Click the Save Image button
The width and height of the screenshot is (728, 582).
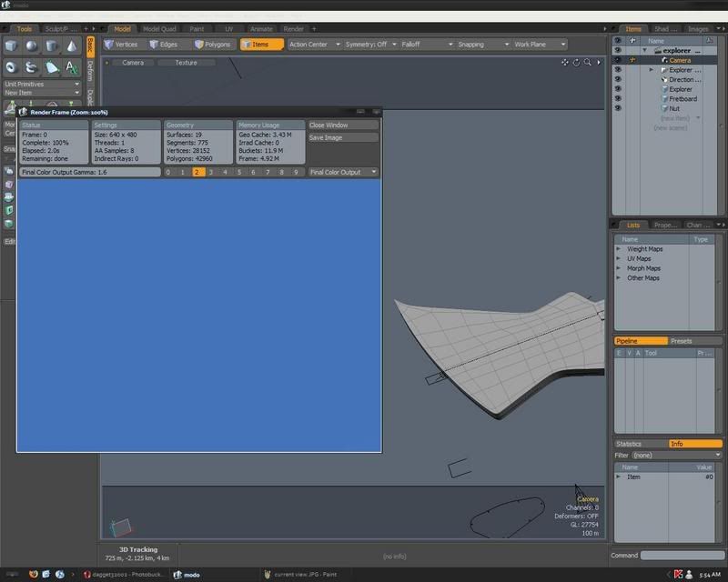(343, 137)
